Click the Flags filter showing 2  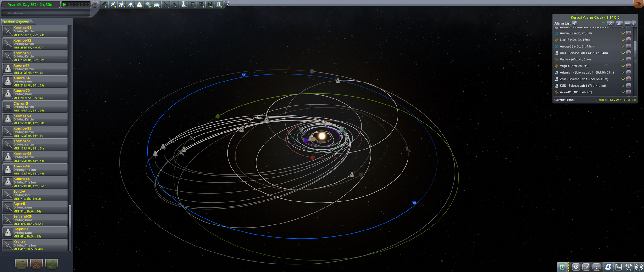[192, 4]
